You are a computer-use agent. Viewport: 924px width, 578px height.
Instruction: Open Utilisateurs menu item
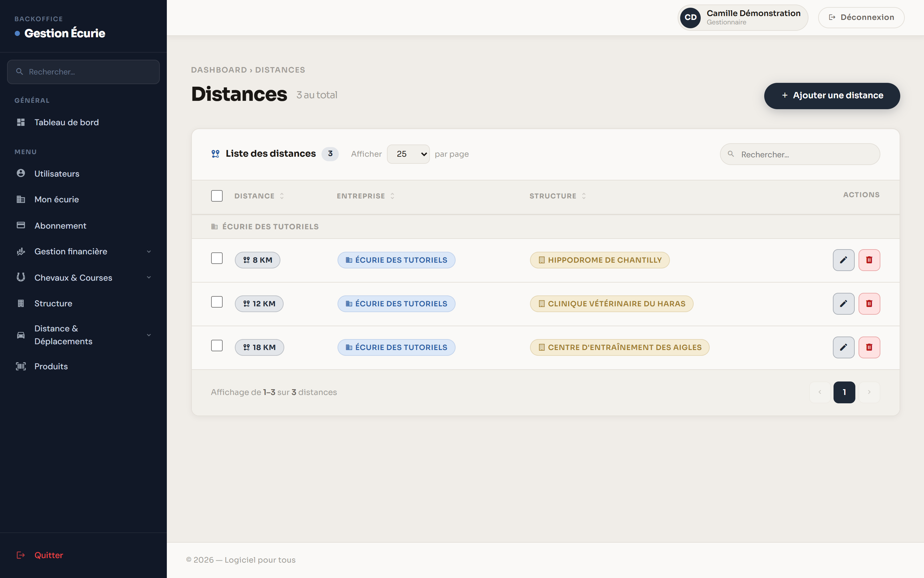83,173
